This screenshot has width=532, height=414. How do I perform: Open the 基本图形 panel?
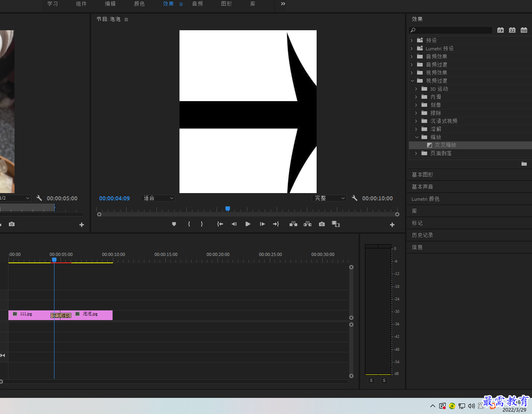[422, 175]
